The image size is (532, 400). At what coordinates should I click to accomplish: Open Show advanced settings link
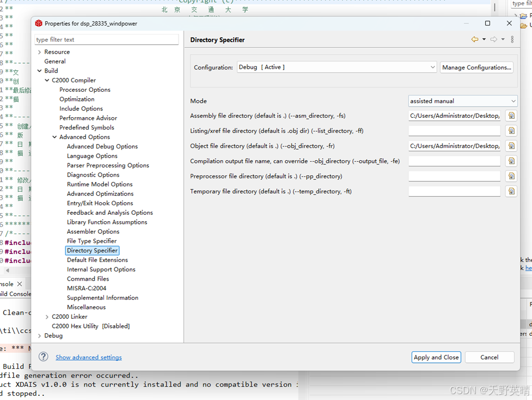click(88, 357)
